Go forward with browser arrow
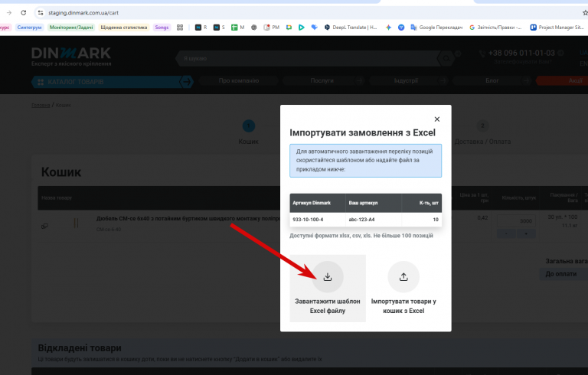Viewport: 588px width, 375px height. tap(9, 13)
